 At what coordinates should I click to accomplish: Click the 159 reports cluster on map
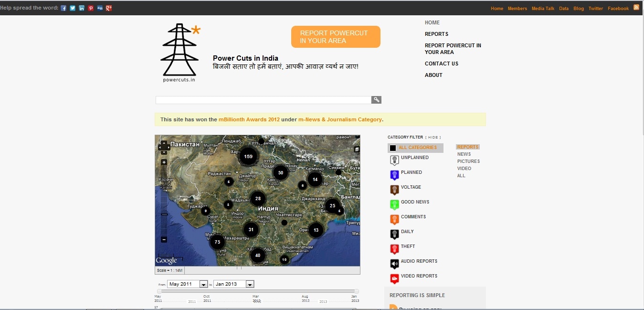point(248,156)
